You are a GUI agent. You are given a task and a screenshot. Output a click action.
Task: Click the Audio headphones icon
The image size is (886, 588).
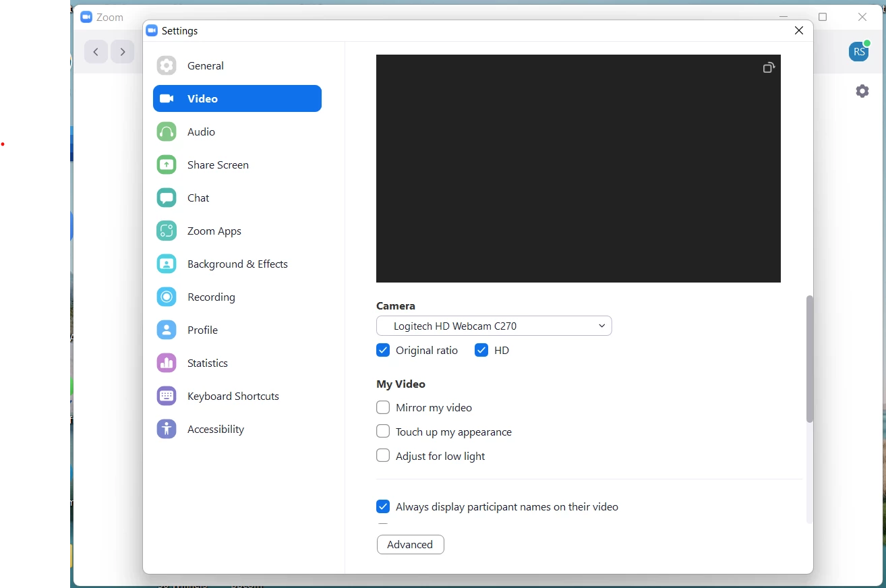point(167,131)
